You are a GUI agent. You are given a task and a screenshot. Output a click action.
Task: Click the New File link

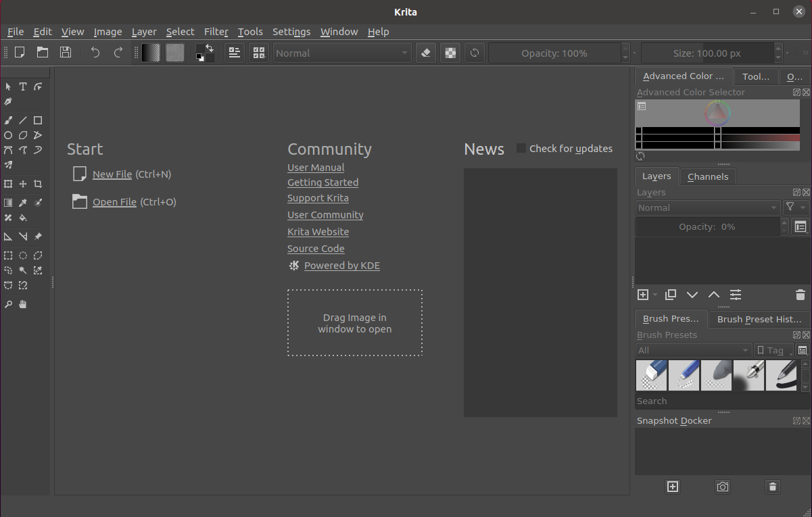coord(112,174)
